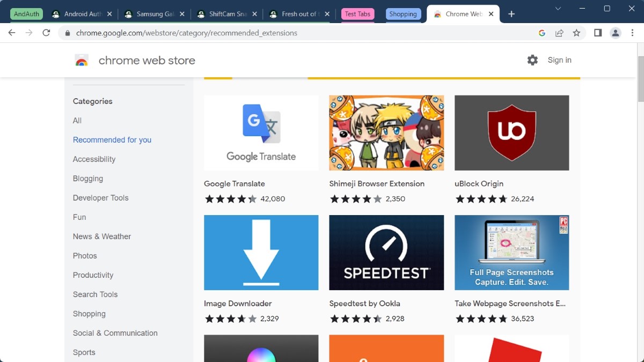
Task: Open the Image Downloader arrow thumbnail
Action: (x=261, y=253)
